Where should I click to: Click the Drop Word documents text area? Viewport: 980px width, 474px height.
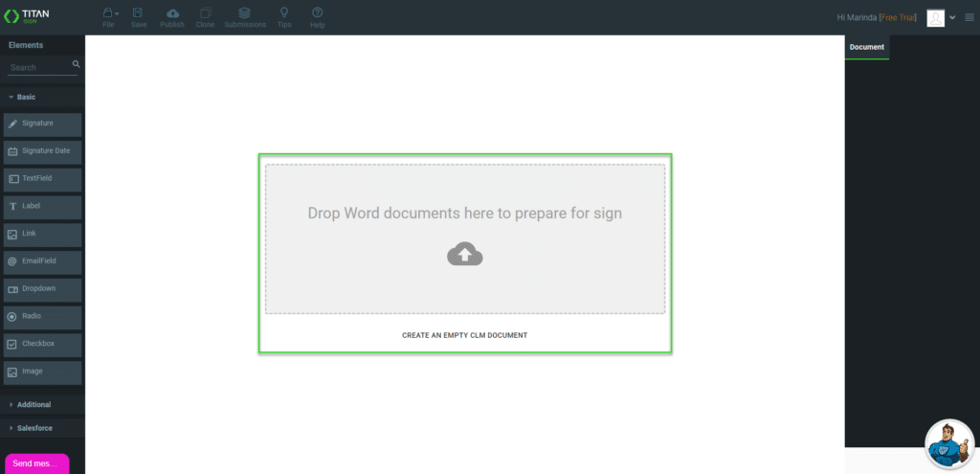(465, 214)
